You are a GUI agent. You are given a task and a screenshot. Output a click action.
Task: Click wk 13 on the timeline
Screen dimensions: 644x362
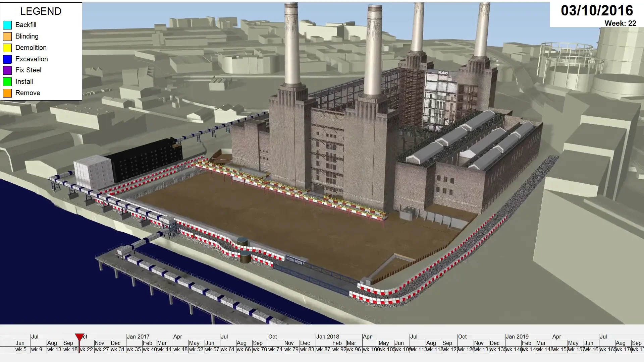pyautogui.click(x=54, y=349)
